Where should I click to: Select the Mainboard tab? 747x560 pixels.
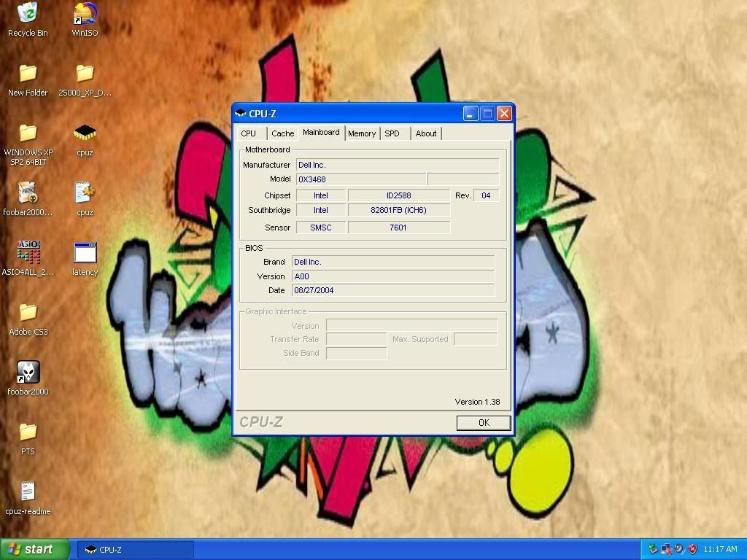(x=322, y=133)
